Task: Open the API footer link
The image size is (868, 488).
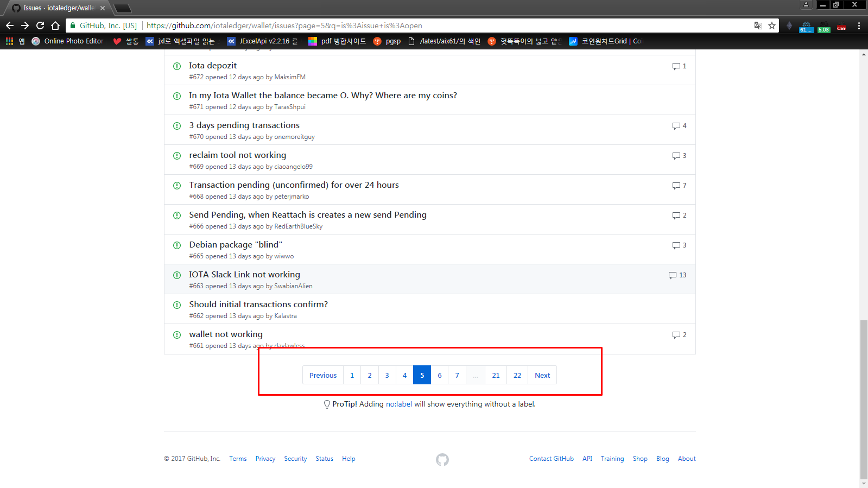Action: (x=587, y=459)
